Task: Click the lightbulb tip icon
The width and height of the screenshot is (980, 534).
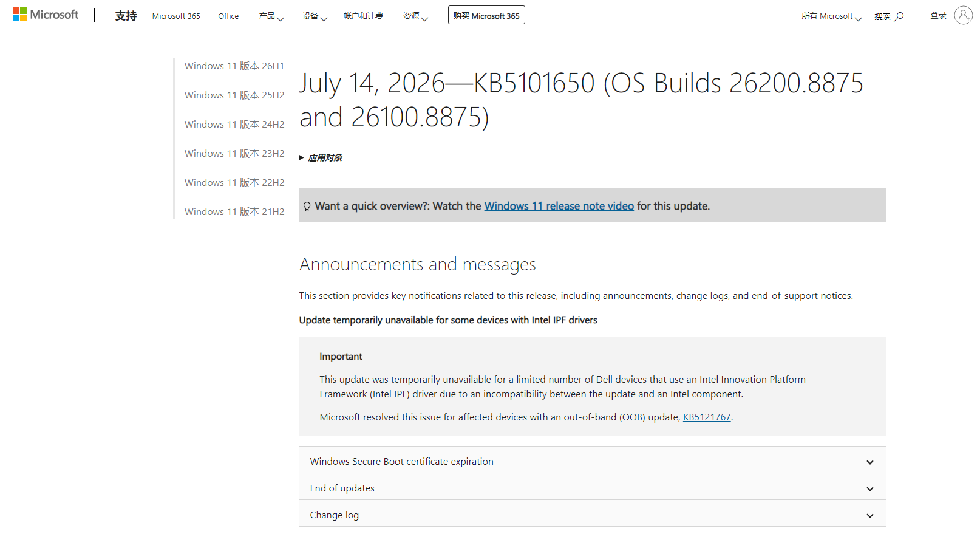Action: [x=307, y=207]
